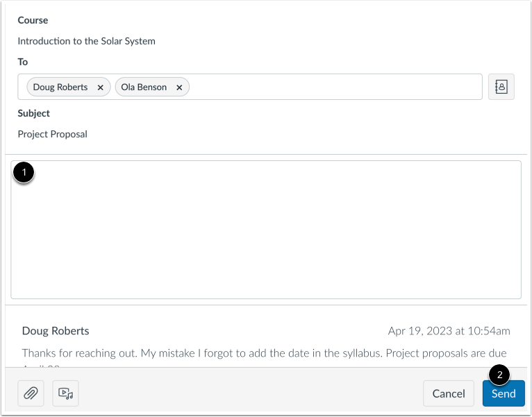This screenshot has width=532, height=417.
Task: Remove Doug Roberts from recipients
Action: [100, 87]
